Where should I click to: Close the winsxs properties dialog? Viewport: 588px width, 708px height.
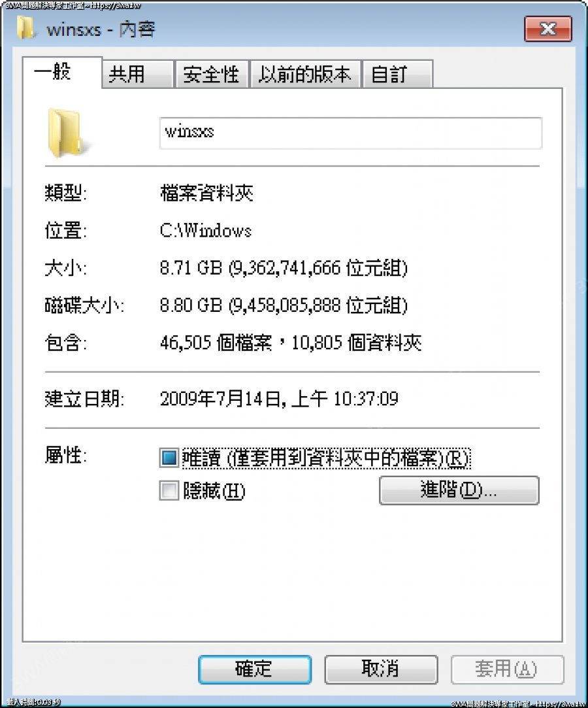548,29
